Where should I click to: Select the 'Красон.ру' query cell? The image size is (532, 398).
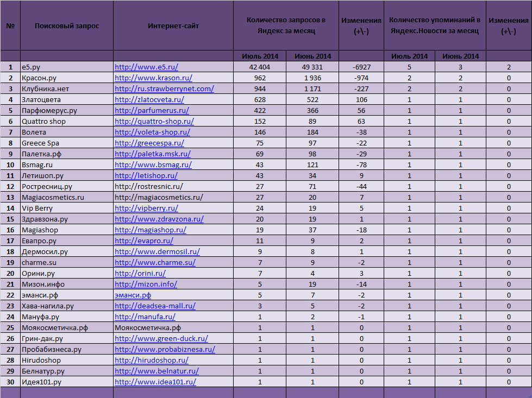pyautogui.click(x=67, y=78)
